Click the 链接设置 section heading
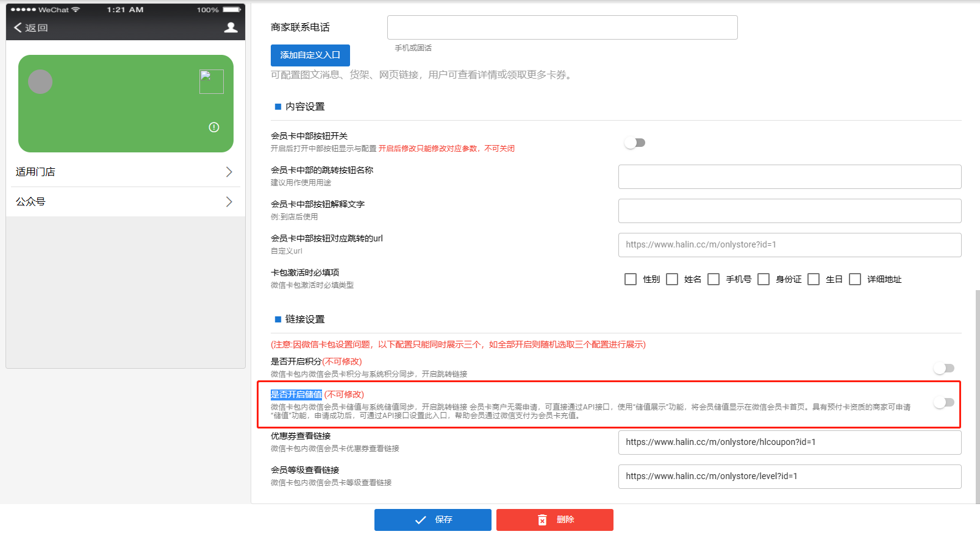Viewport: 980px width, 537px height. pos(305,319)
